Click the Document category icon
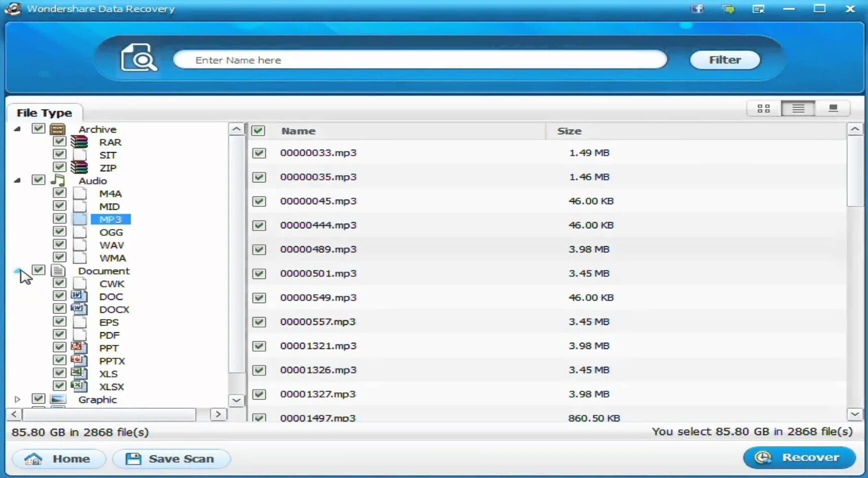The image size is (868, 478). tap(58, 271)
